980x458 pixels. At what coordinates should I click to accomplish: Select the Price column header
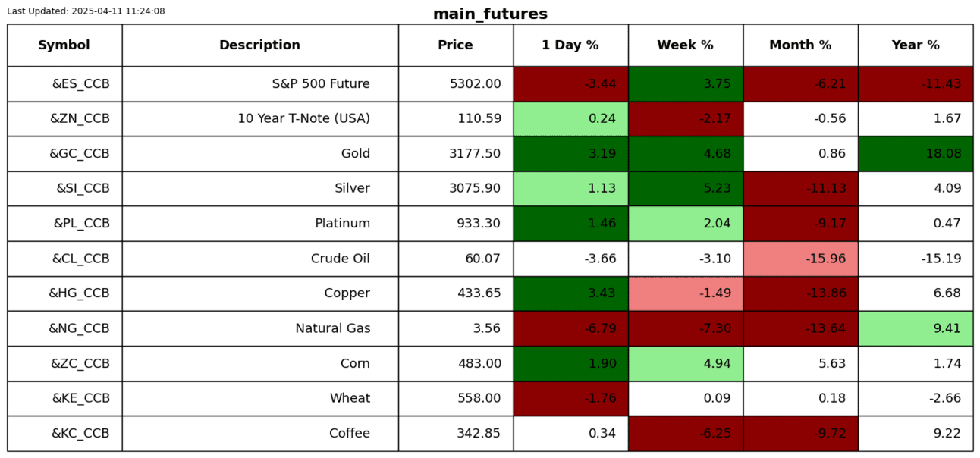click(x=455, y=45)
